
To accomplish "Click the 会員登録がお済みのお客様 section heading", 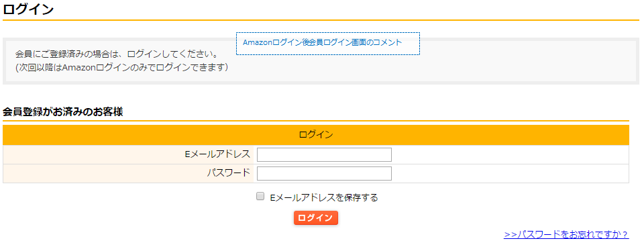I will pos(63,112).
